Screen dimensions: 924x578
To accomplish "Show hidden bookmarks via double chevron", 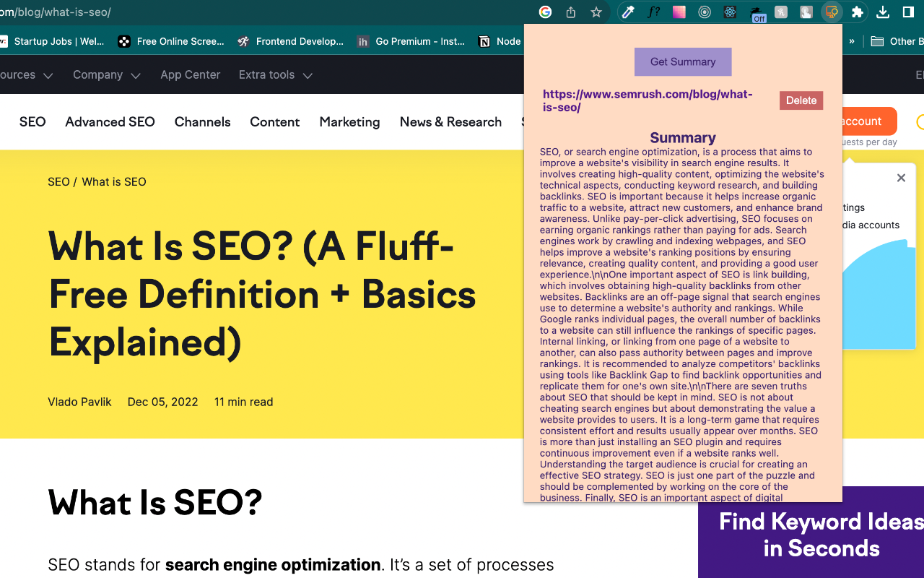I will point(852,41).
